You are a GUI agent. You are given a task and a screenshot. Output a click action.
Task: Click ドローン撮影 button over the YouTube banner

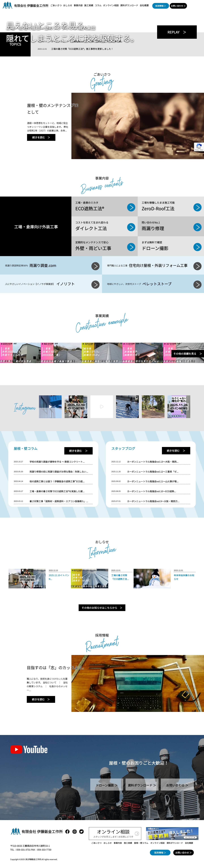107,785
